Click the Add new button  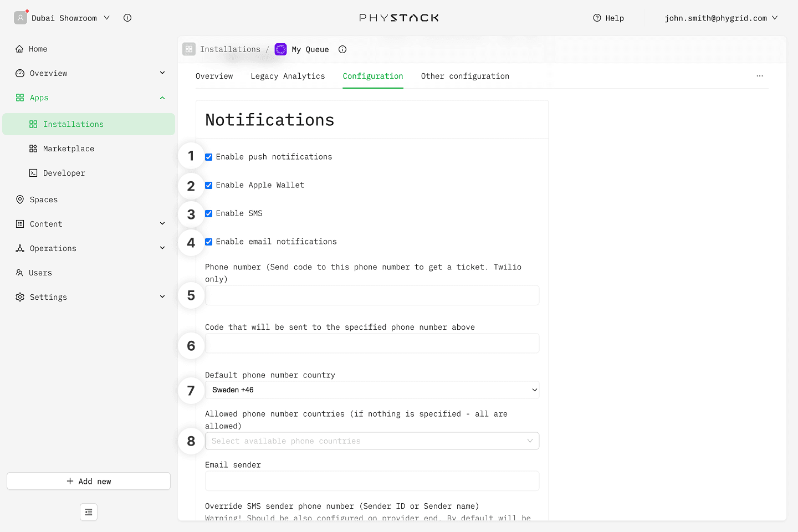tap(89, 481)
